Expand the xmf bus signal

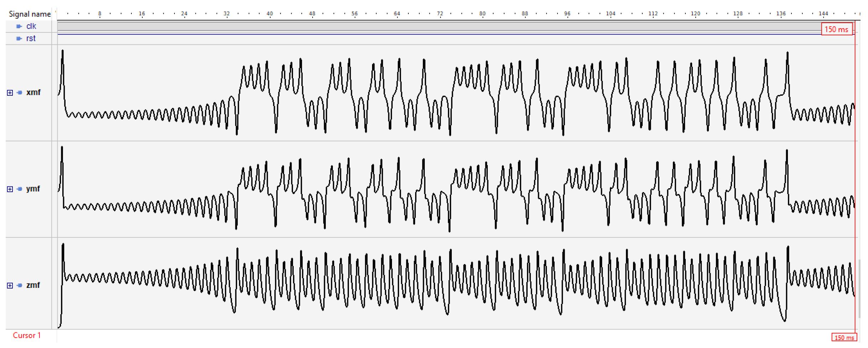point(10,93)
